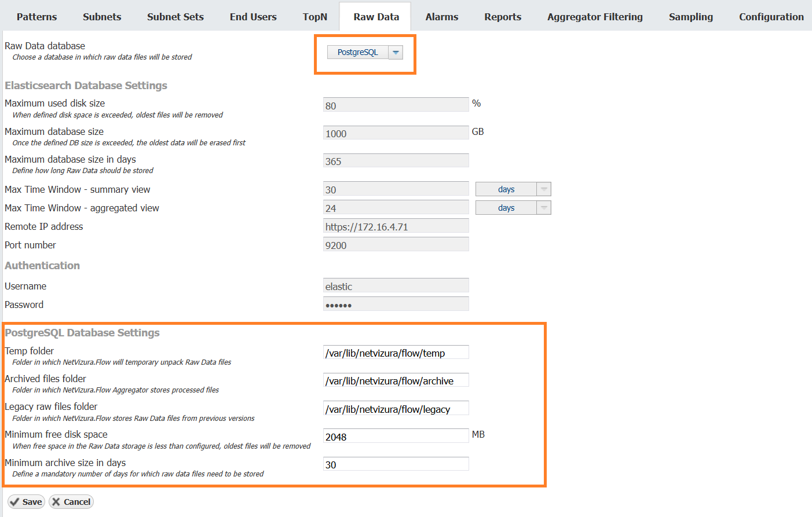Click the Temp folder path field
This screenshot has width=812, height=517.
pyautogui.click(x=396, y=353)
